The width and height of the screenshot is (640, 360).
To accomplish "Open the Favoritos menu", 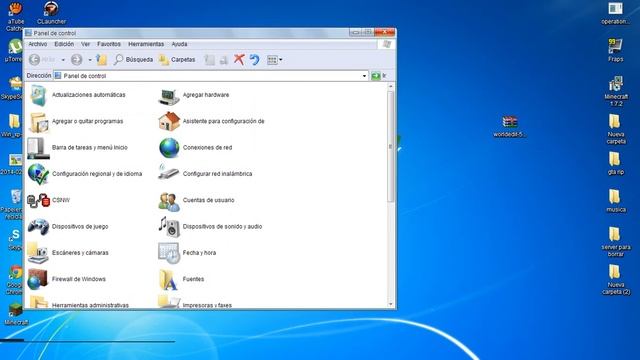I will 109,44.
